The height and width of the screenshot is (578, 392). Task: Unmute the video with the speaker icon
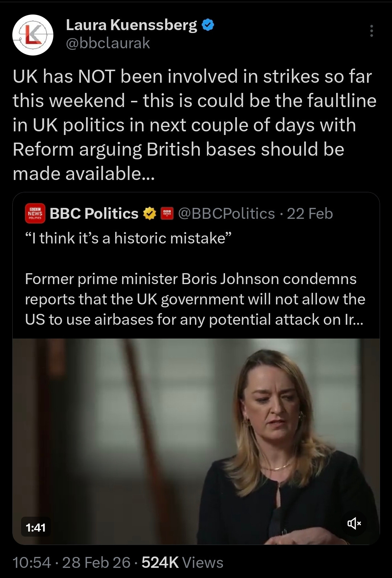coord(354,523)
